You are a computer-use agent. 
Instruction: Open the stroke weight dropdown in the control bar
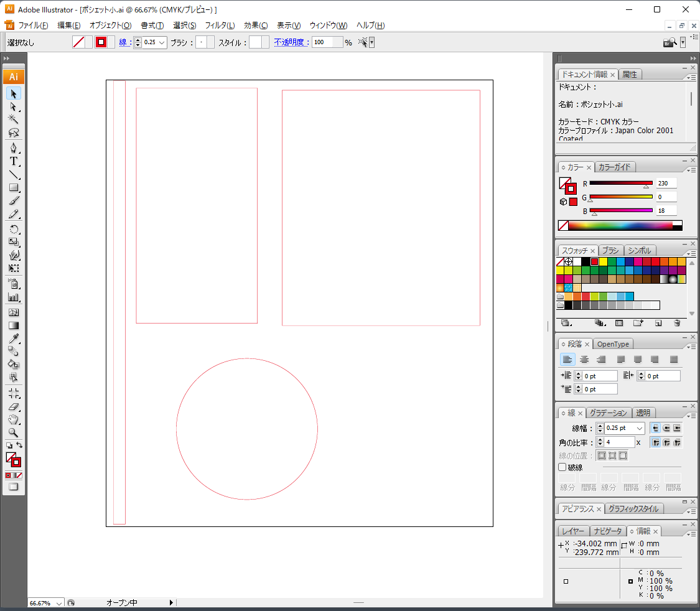pyautogui.click(x=163, y=42)
